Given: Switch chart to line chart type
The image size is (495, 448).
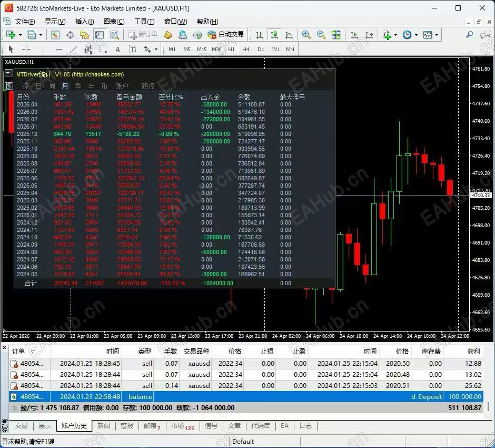Looking at the screenshot, I should [x=289, y=35].
